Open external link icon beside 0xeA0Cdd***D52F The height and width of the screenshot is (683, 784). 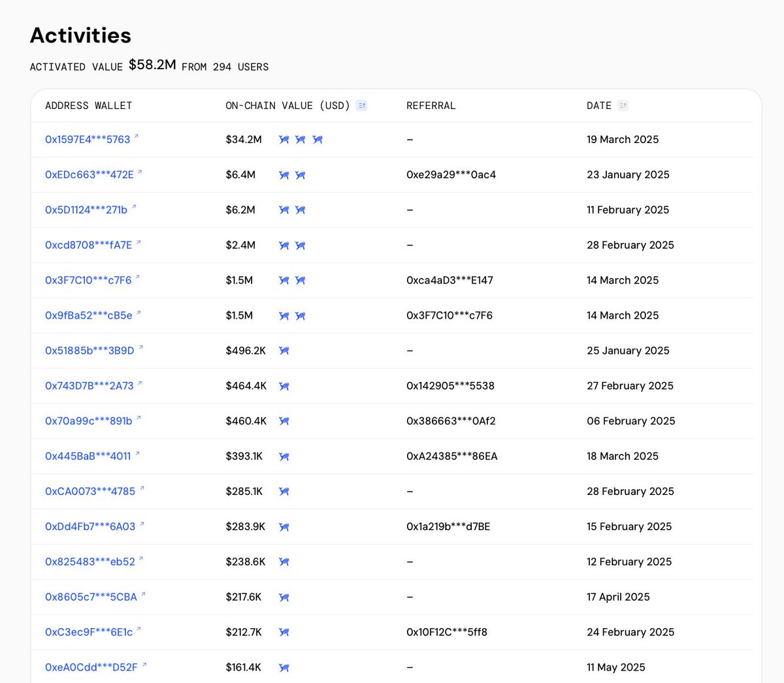(x=144, y=665)
